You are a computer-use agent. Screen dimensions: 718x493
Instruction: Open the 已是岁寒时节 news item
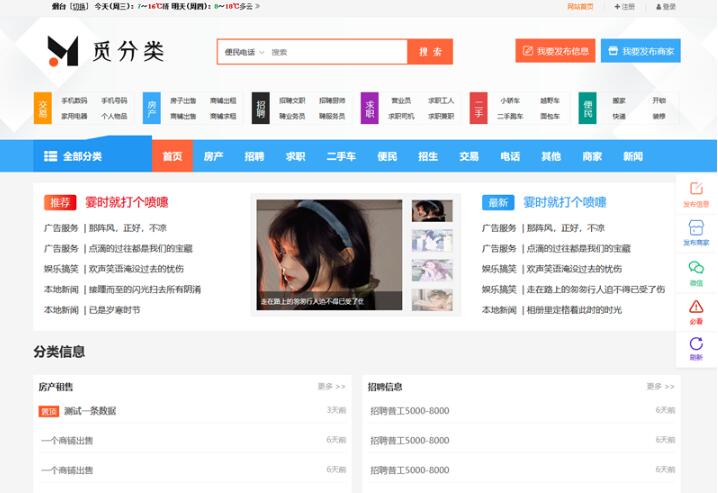click(x=114, y=310)
